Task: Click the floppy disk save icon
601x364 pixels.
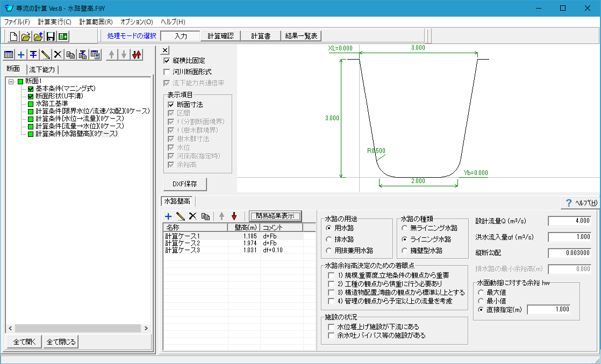Action: (x=51, y=37)
